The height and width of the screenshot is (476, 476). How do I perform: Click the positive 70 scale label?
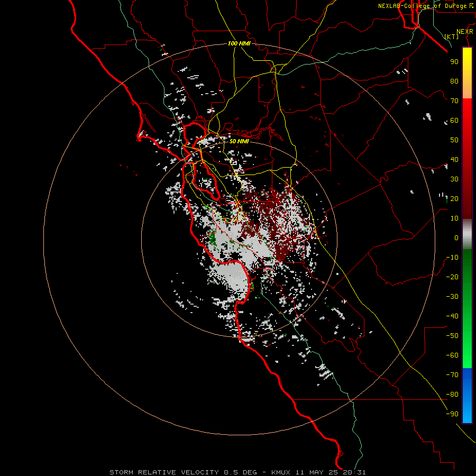click(454, 101)
